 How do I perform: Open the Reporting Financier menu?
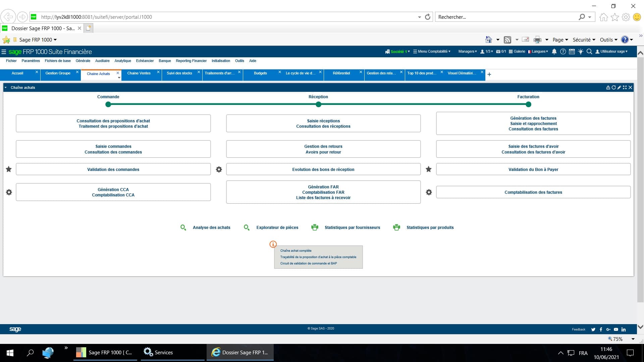(x=191, y=61)
